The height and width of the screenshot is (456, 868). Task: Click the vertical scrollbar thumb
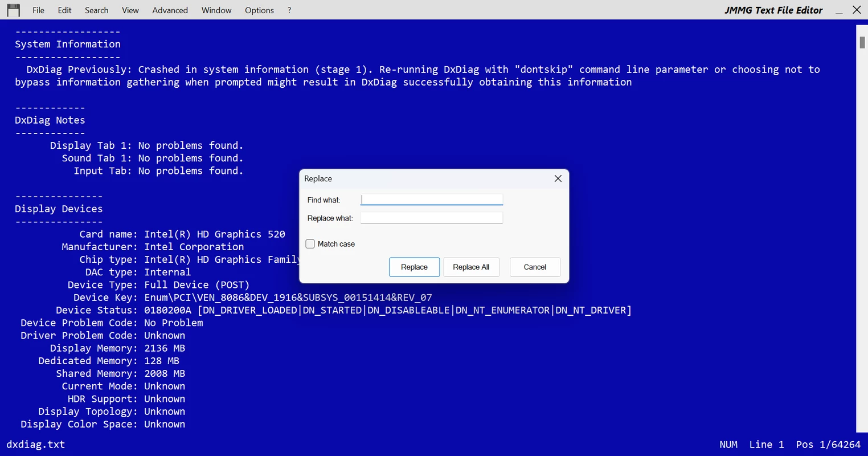pyautogui.click(x=862, y=42)
